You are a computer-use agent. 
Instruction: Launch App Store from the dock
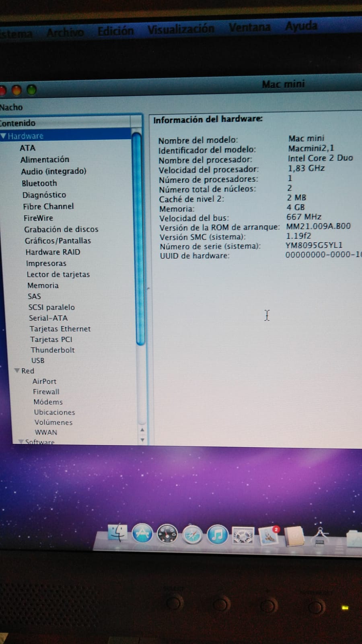coord(142,534)
